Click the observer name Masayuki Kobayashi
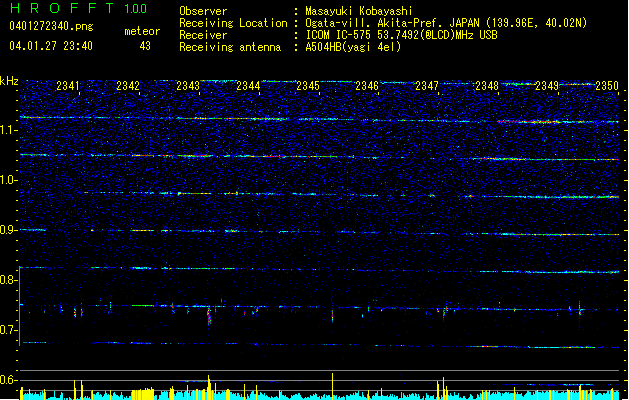The width and height of the screenshot is (629, 400). pos(359,11)
